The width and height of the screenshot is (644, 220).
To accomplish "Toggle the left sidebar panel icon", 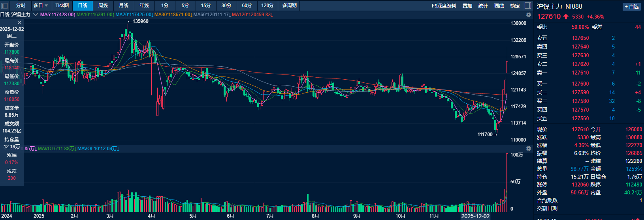I will 5,6.
